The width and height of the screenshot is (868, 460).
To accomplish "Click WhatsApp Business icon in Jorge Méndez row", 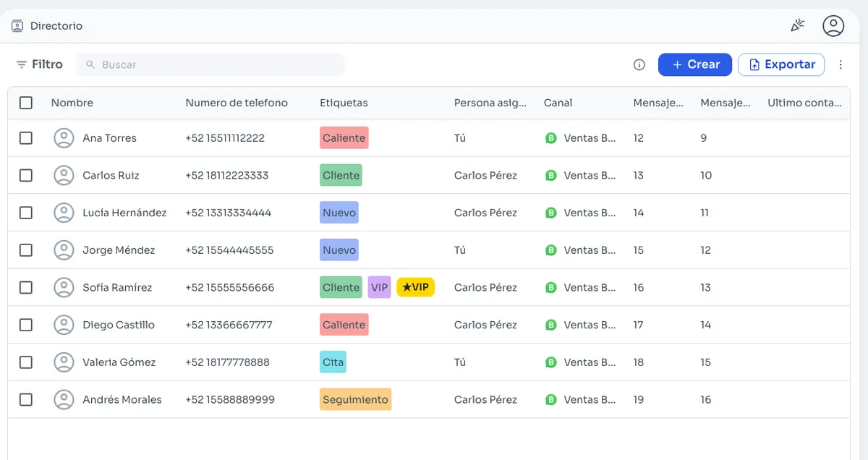I will (x=551, y=250).
